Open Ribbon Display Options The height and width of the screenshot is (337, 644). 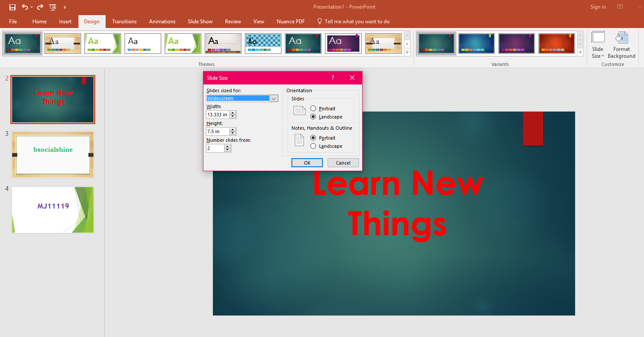620,7
